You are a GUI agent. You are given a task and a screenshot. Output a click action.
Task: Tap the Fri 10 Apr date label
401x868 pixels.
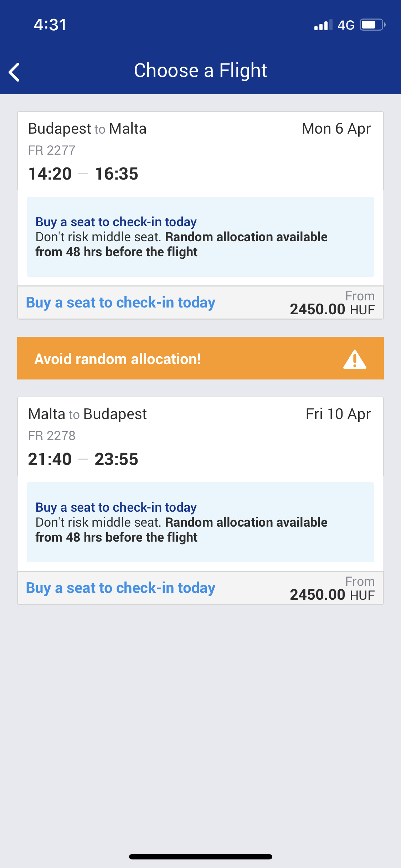pos(338,414)
